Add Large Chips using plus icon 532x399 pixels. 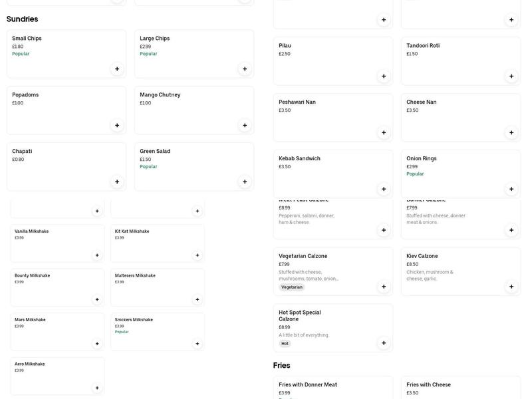(x=245, y=68)
